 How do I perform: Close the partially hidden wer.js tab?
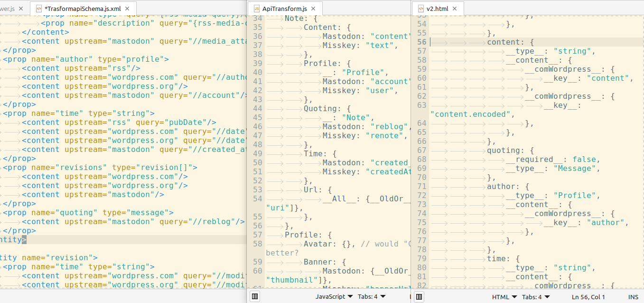[x=21, y=9]
